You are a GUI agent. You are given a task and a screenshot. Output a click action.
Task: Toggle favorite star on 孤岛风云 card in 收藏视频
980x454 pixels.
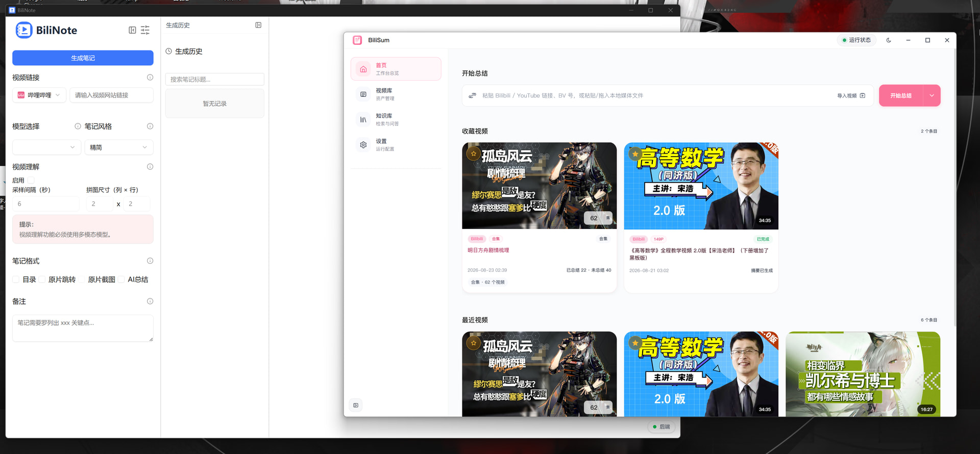click(474, 154)
